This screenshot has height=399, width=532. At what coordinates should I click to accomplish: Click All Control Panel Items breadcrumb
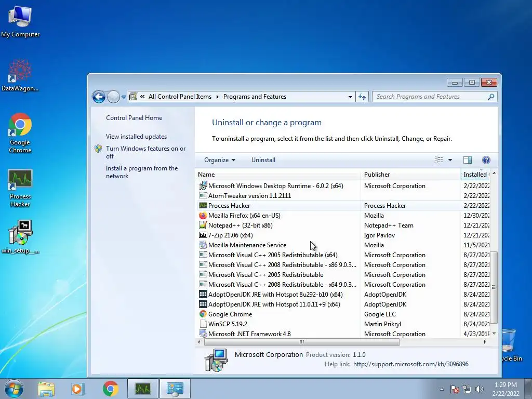(x=180, y=97)
